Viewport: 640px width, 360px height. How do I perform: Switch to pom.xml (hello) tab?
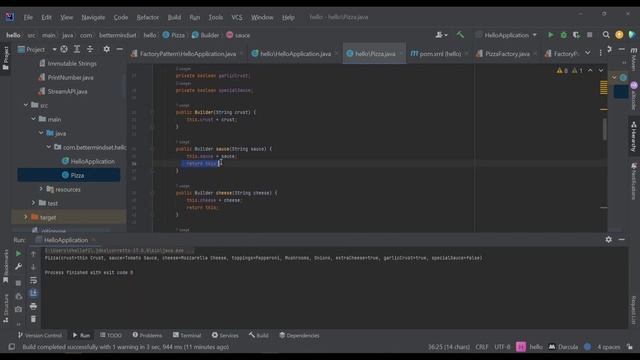click(439, 54)
